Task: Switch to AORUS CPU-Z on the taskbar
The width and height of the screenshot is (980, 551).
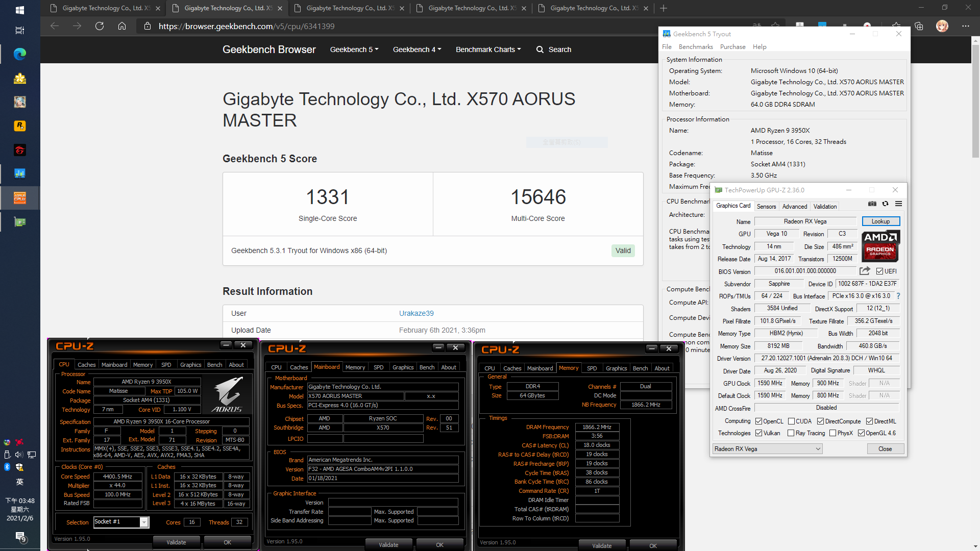Action: 20,198
